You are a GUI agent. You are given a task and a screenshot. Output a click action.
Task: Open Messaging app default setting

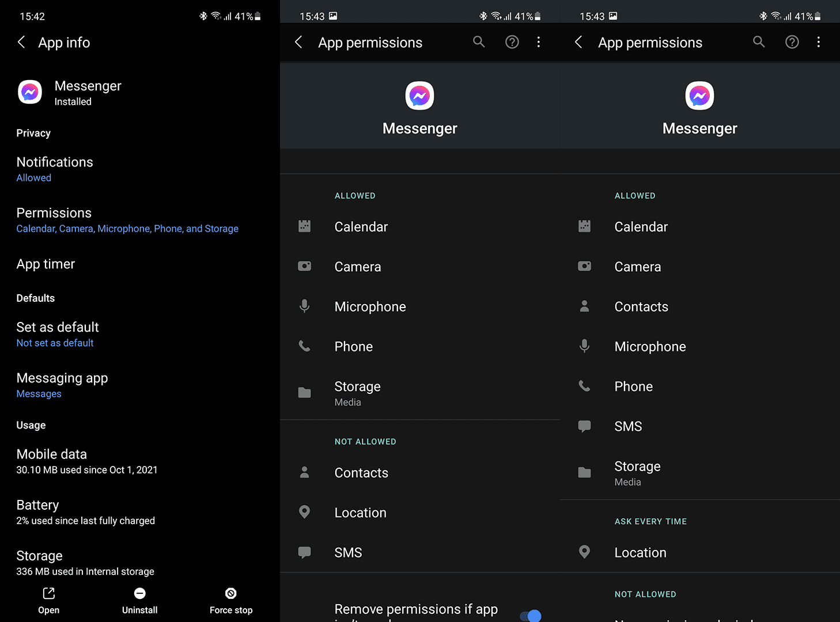[x=140, y=385]
